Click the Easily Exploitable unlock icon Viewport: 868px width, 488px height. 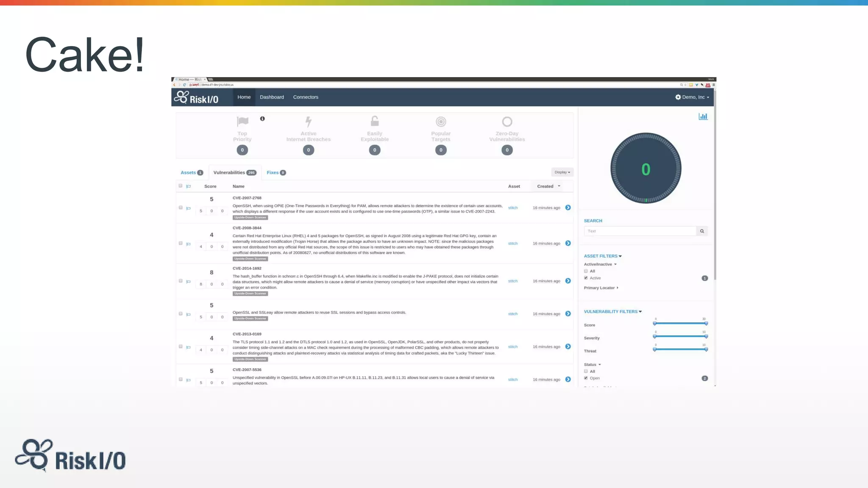(375, 122)
